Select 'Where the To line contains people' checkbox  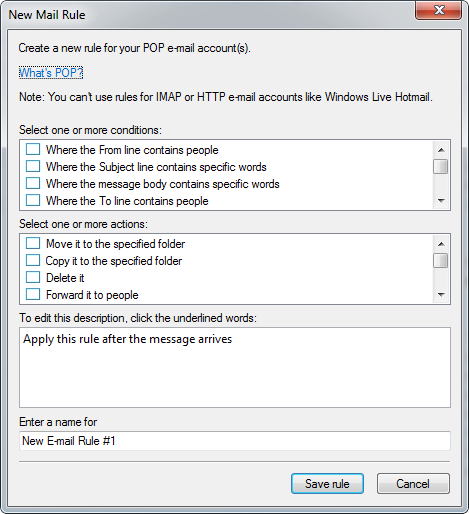tap(33, 200)
